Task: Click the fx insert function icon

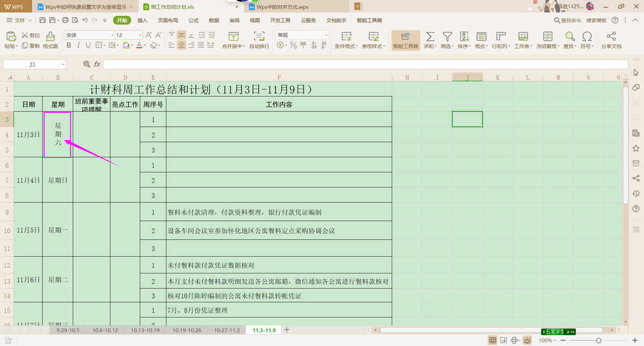Action: pyautogui.click(x=97, y=64)
